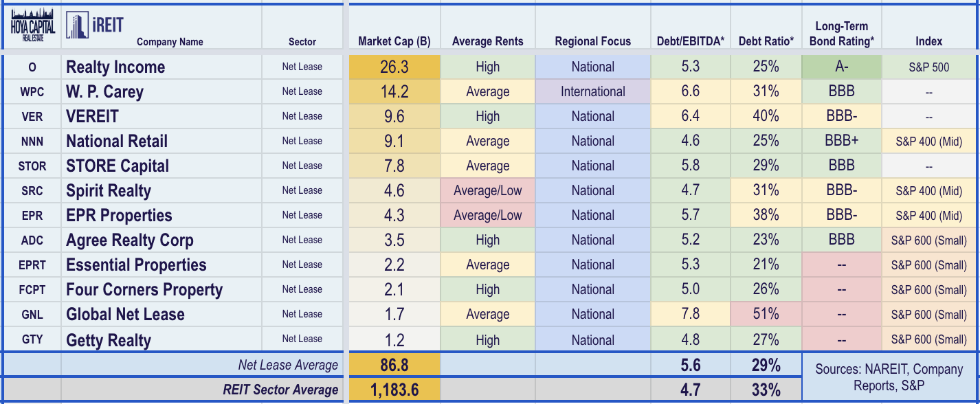Select the Getty Realty company name
Image resolution: width=980 pixels, height=404 pixels.
(109, 339)
